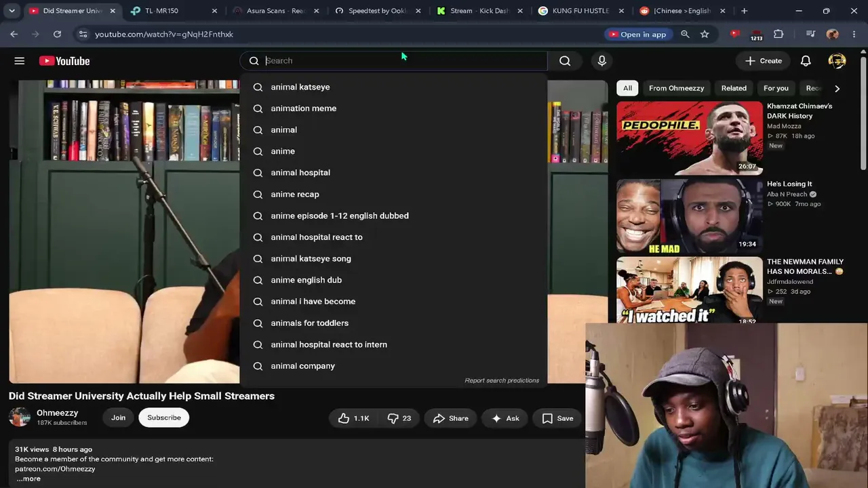
Task: Click the search icon beside 'animal katseye'
Action: 258,87
